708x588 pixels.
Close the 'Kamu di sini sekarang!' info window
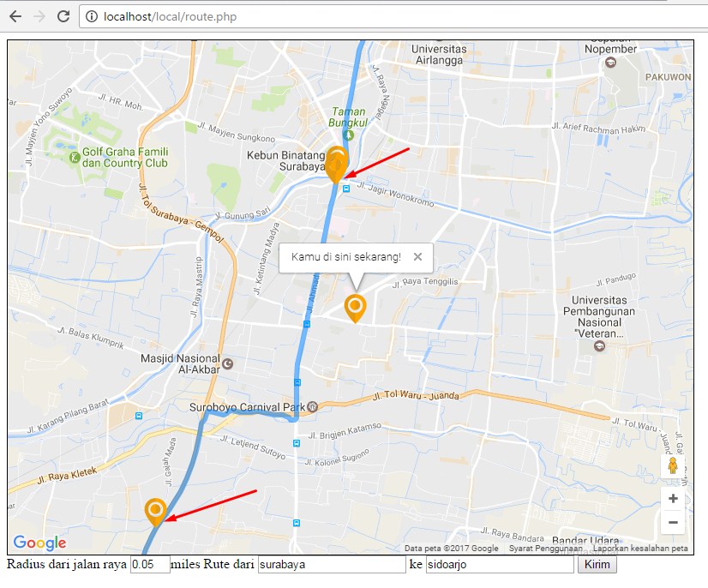coord(417,256)
